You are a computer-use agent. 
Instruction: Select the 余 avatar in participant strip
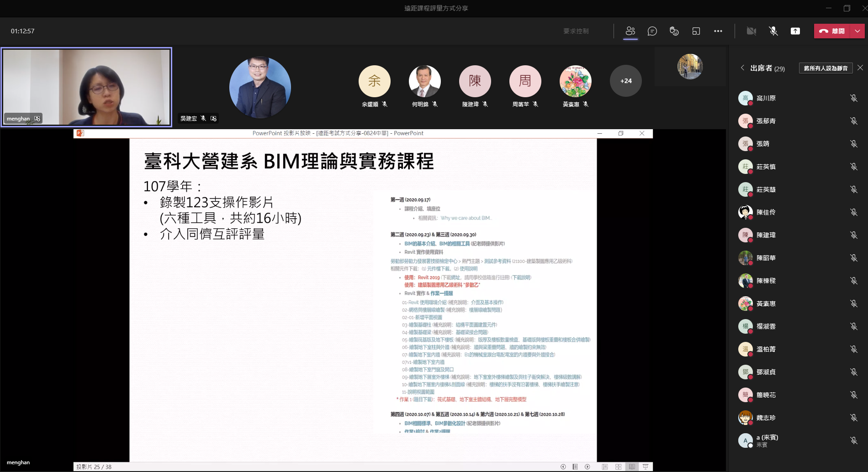pyautogui.click(x=375, y=81)
